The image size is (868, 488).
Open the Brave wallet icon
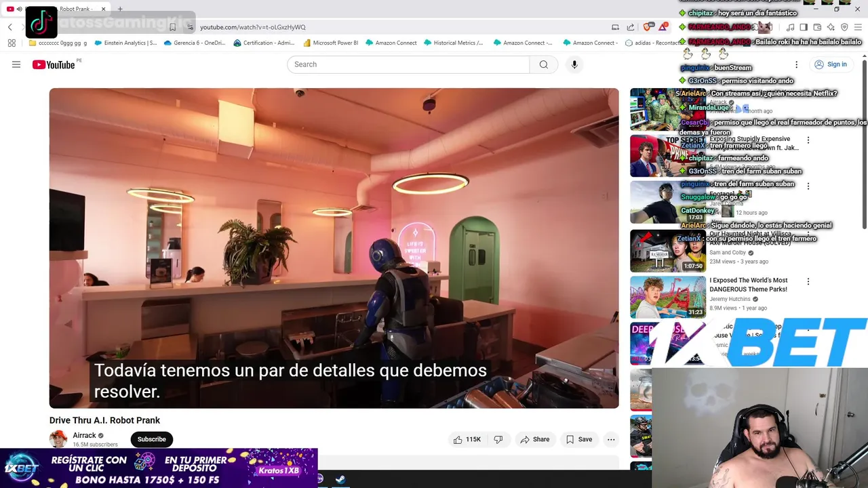tap(817, 27)
